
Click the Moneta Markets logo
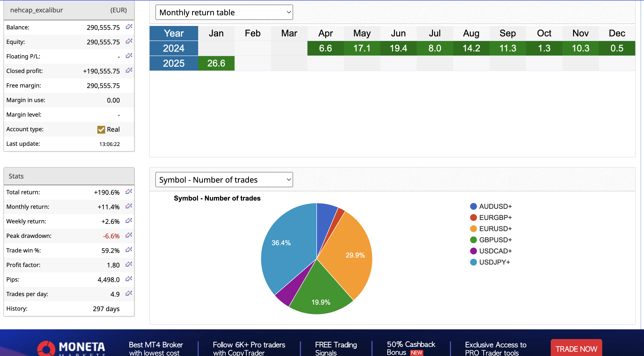[71, 348]
